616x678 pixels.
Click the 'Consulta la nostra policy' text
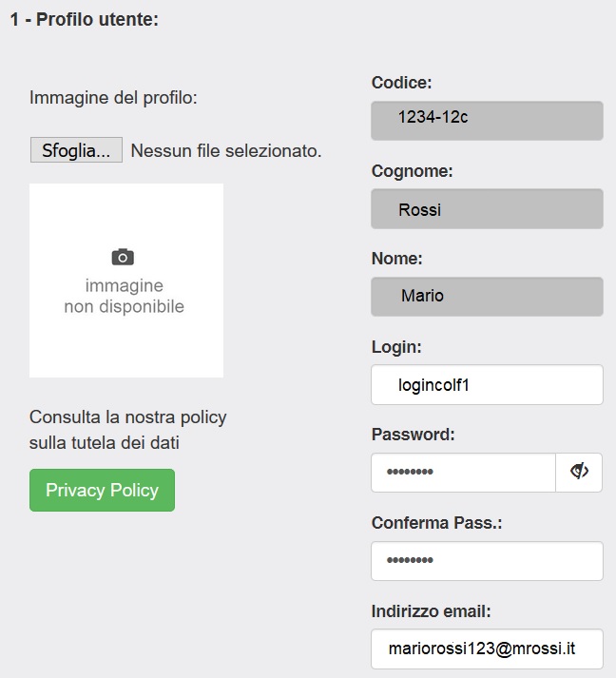[x=128, y=417]
